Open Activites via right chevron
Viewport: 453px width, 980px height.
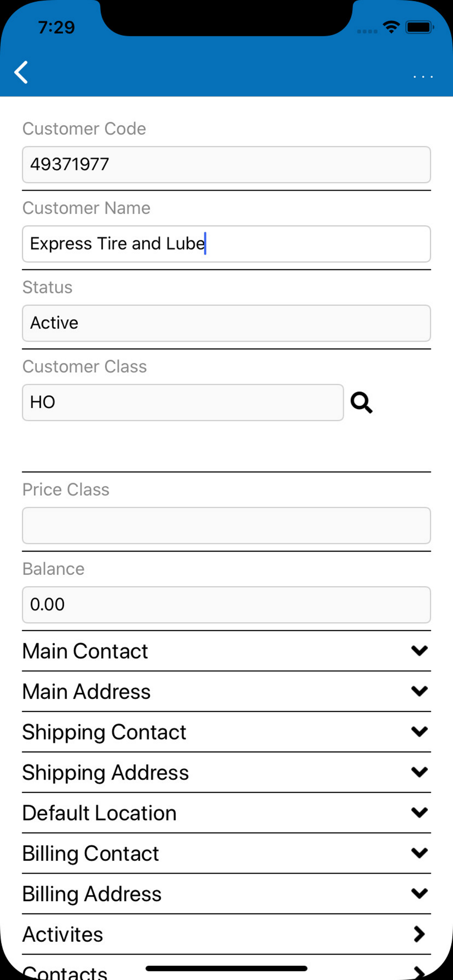point(419,934)
